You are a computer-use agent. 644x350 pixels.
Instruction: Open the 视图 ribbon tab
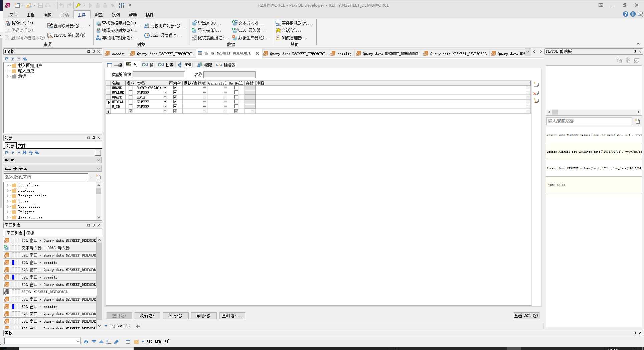coord(116,15)
